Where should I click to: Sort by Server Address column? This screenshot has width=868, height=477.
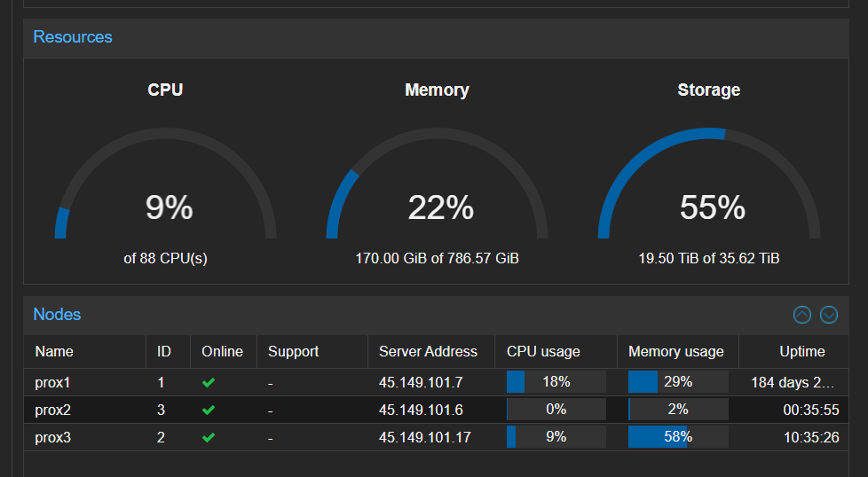click(x=431, y=351)
